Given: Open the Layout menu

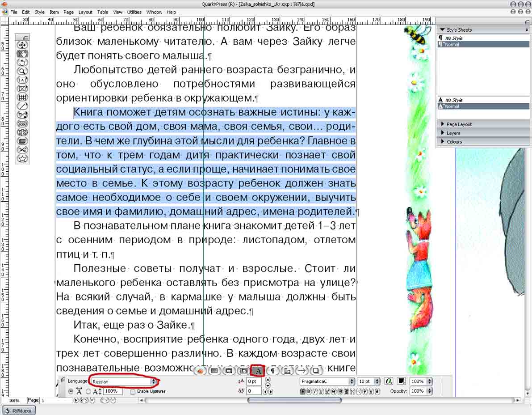Looking at the screenshot, I should (x=85, y=12).
